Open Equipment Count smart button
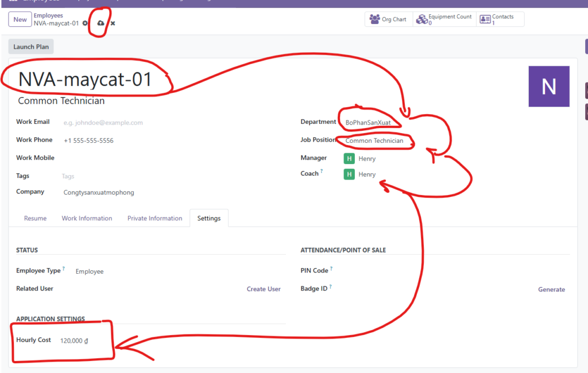 pos(444,20)
